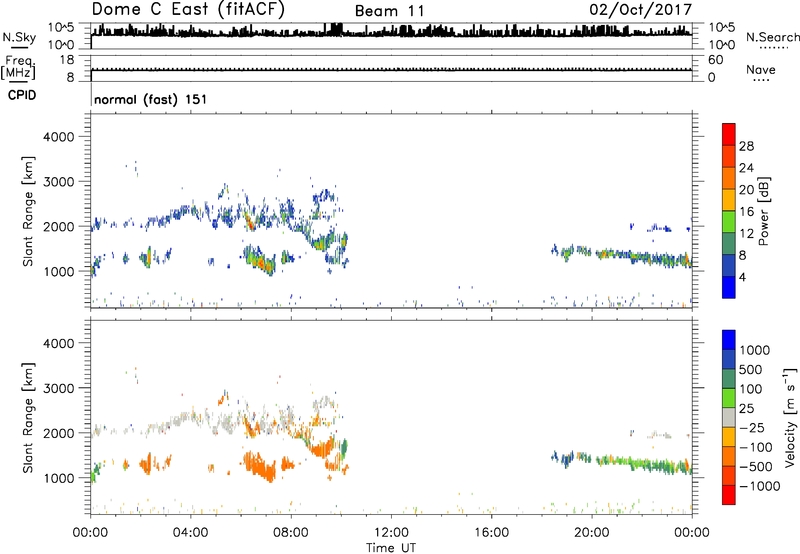This screenshot has height=554, width=800.
Task: Click the Velocity [m s⁻¹] colorbar label
Action: tap(790, 417)
